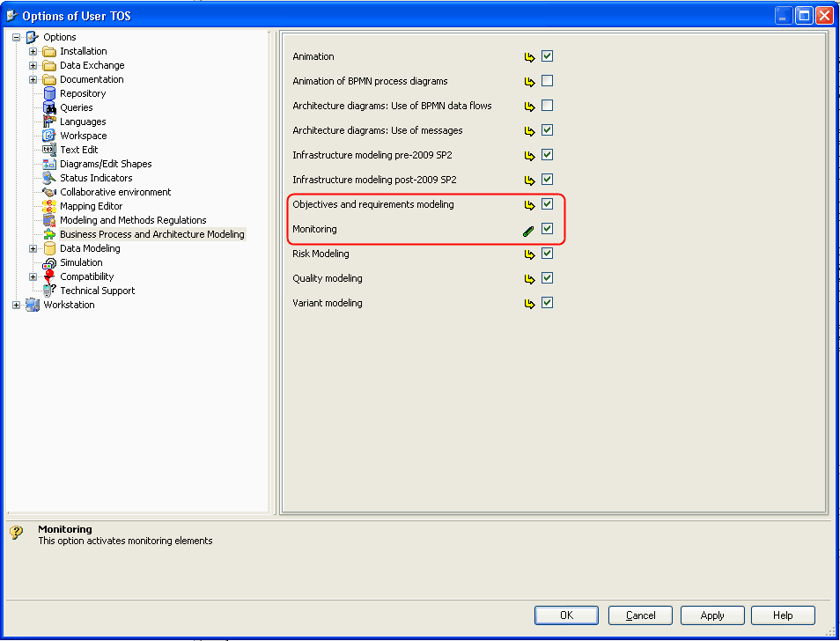Open Collaborative environment options
Viewport: 840px width, 641px height.
pos(115,192)
